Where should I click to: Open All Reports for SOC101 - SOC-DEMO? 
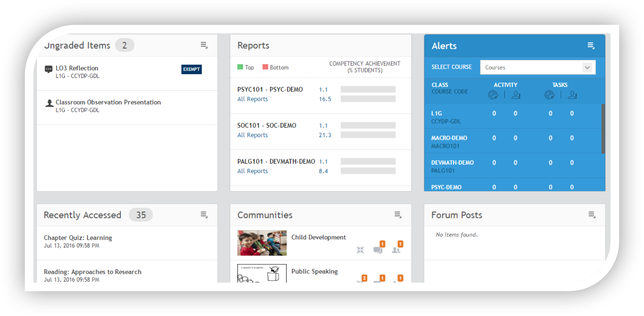(x=252, y=135)
